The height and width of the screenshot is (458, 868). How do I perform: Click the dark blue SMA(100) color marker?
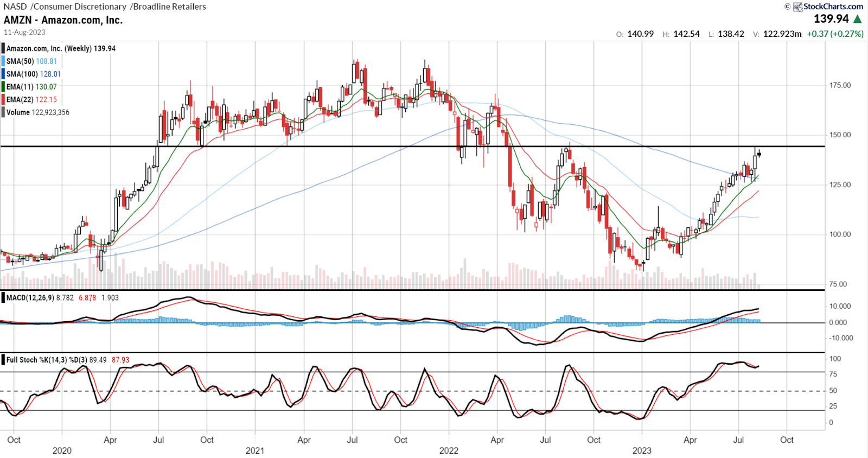coord(3,74)
